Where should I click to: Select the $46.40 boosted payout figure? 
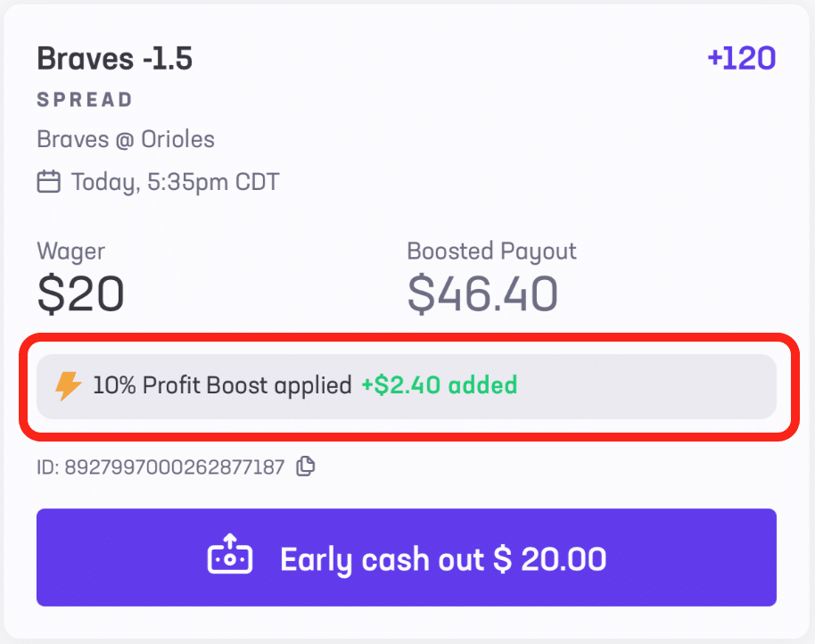[x=483, y=293]
